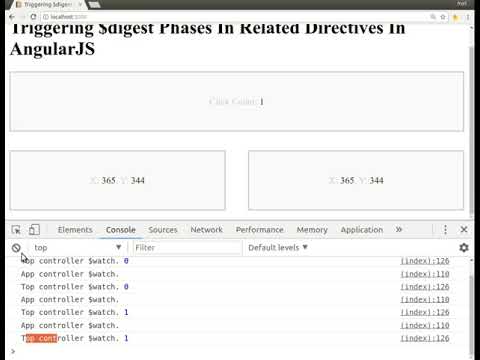The width and height of the screenshot is (480, 360).
Task: Open second (index):110 source link
Action: coord(425,300)
